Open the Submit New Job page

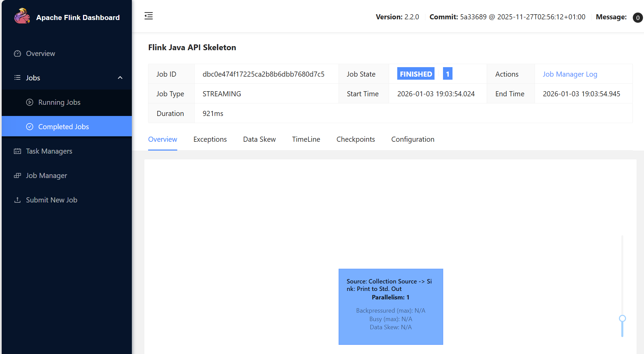pyautogui.click(x=67, y=200)
